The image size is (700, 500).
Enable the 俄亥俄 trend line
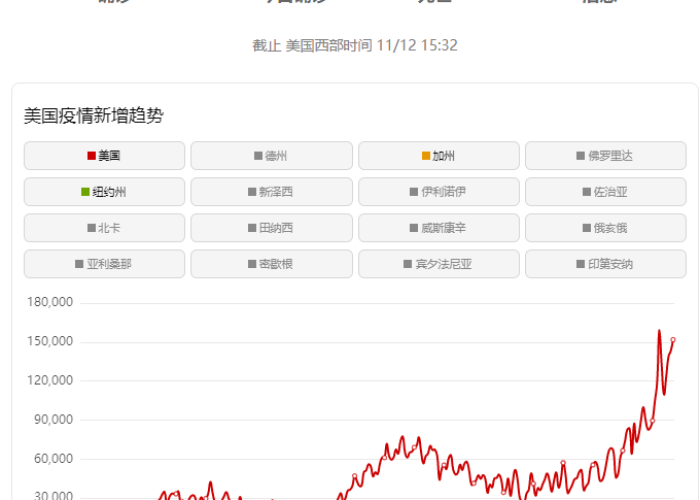point(606,228)
